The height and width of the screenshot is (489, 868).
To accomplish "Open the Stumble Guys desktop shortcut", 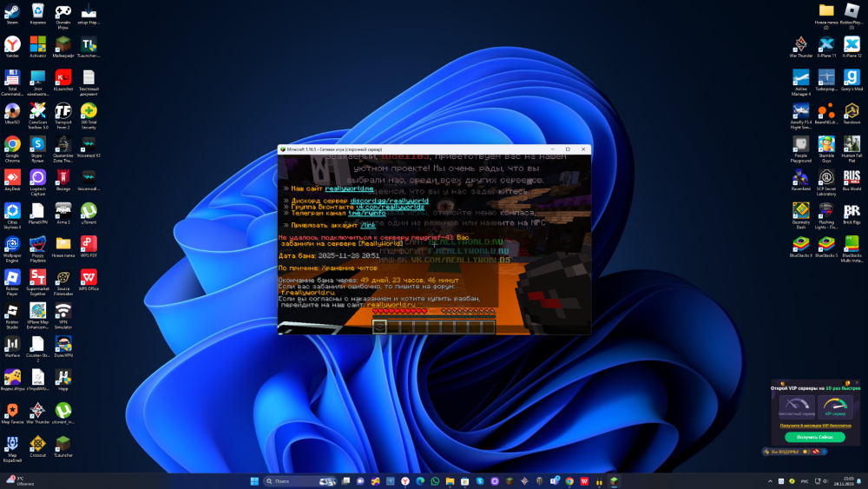I will tap(826, 149).
